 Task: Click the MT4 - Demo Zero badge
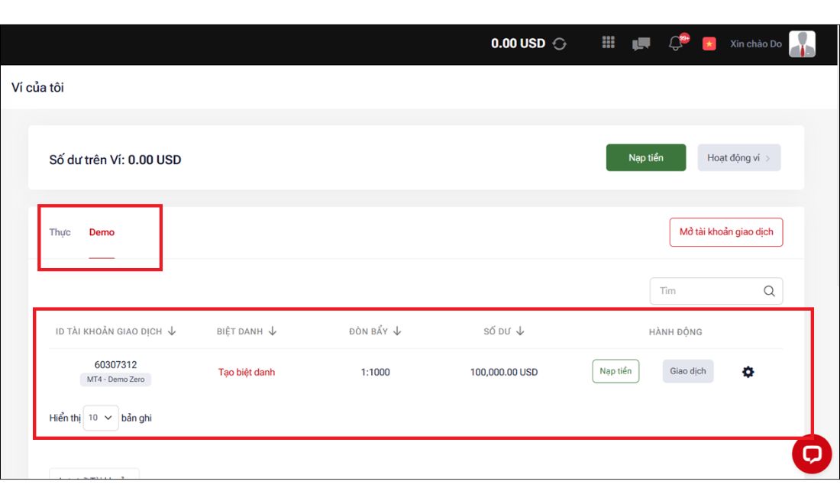click(116, 380)
